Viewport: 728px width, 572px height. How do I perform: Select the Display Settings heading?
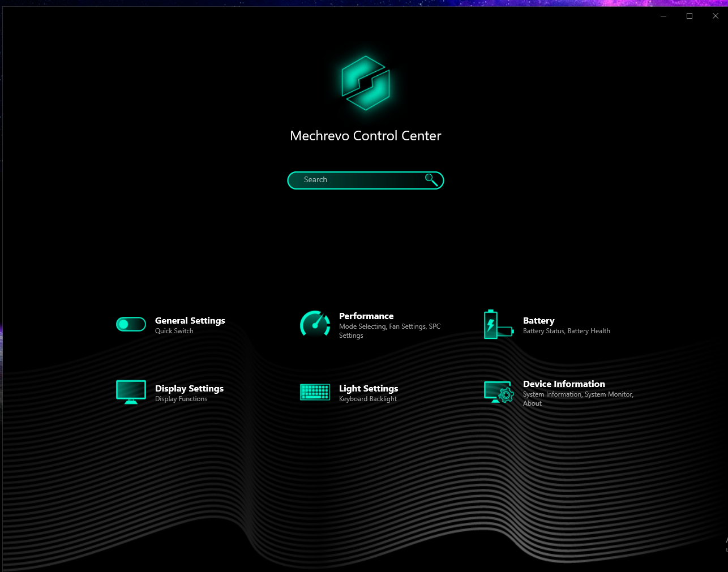[189, 389]
